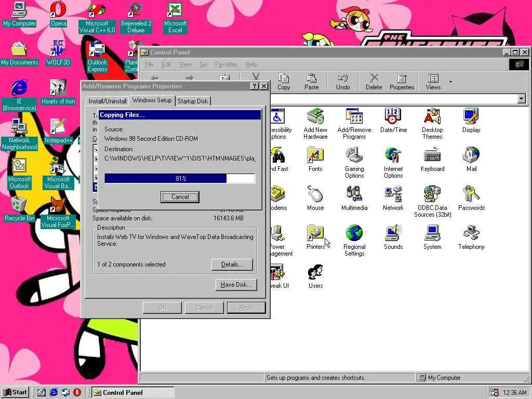This screenshot has height=399, width=532.
Task: Click the Details... button
Action: pyautogui.click(x=232, y=264)
